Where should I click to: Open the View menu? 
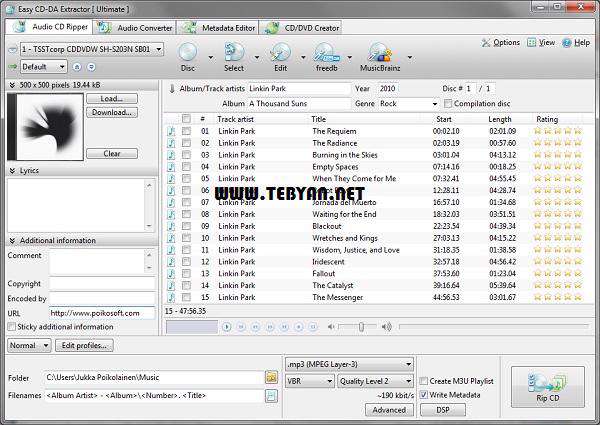(541, 42)
